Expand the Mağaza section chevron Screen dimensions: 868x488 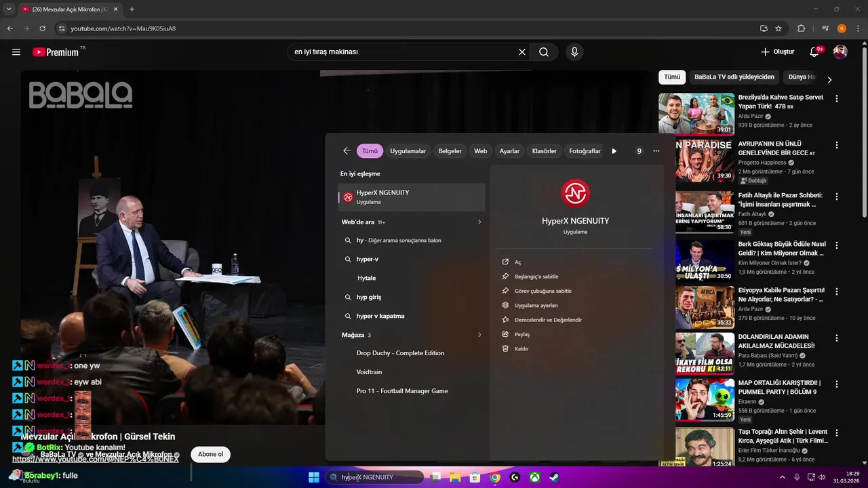(x=479, y=335)
